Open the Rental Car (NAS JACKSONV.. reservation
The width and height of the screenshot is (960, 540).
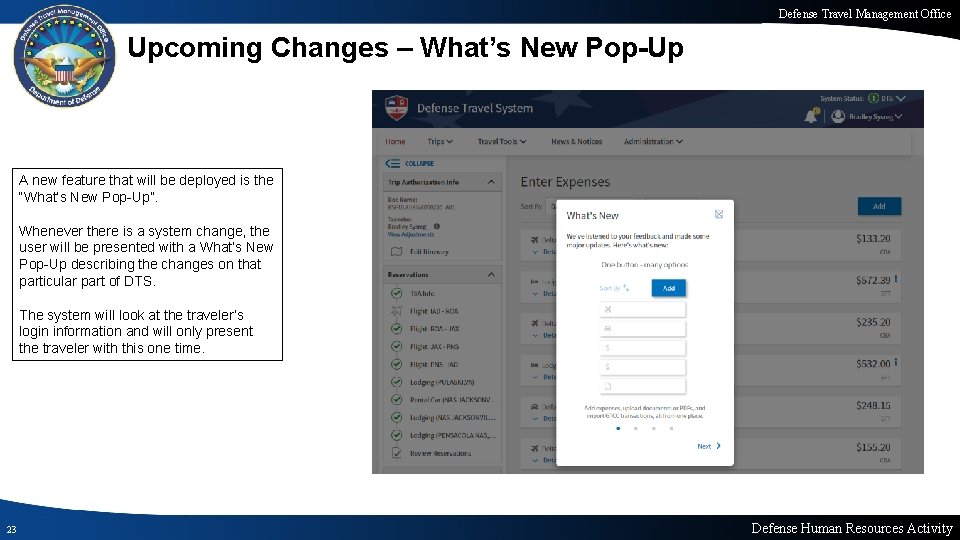click(451, 400)
